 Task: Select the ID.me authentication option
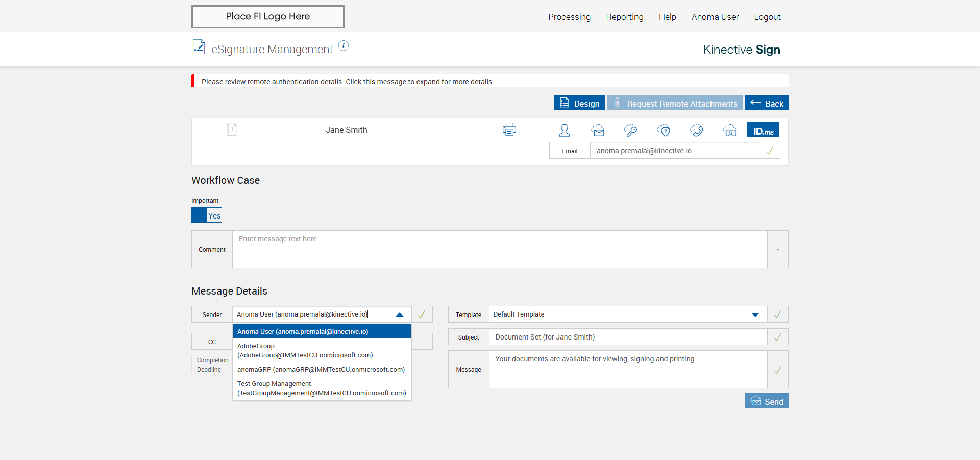763,130
